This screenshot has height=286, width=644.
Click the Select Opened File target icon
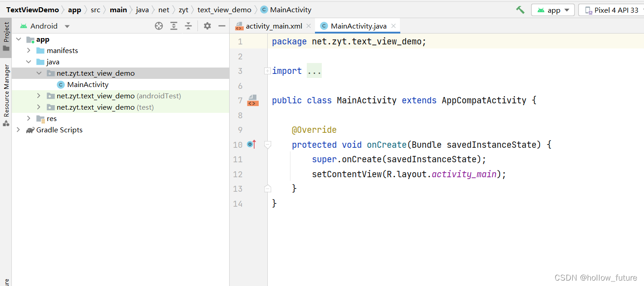click(x=159, y=26)
